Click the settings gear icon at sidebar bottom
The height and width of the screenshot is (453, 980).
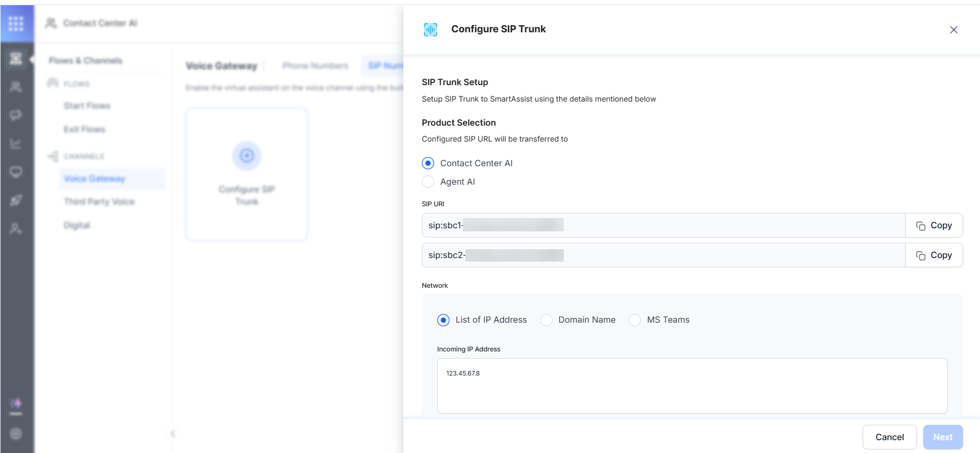click(x=16, y=434)
